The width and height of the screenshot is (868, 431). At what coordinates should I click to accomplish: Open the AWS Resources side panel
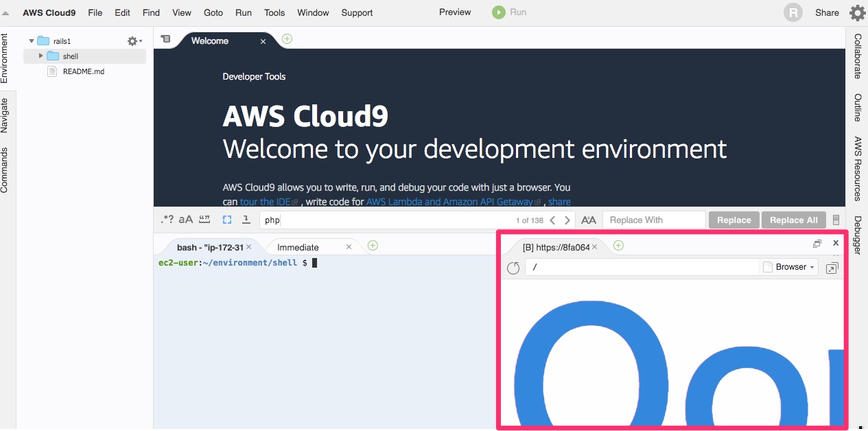click(x=857, y=169)
